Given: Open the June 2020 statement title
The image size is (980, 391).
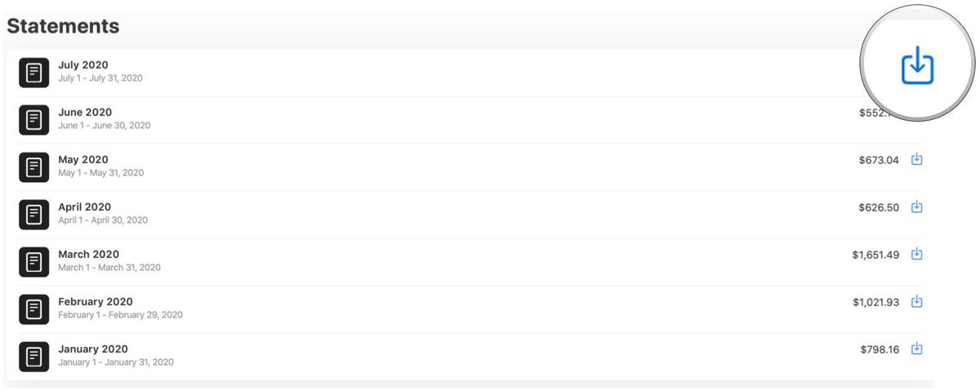Looking at the screenshot, I should (x=85, y=113).
